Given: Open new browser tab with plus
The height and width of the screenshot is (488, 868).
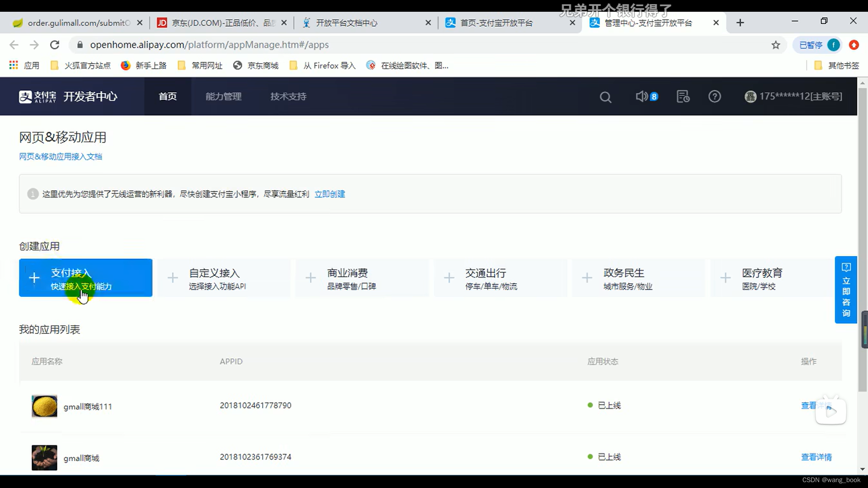Looking at the screenshot, I should (740, 23).
